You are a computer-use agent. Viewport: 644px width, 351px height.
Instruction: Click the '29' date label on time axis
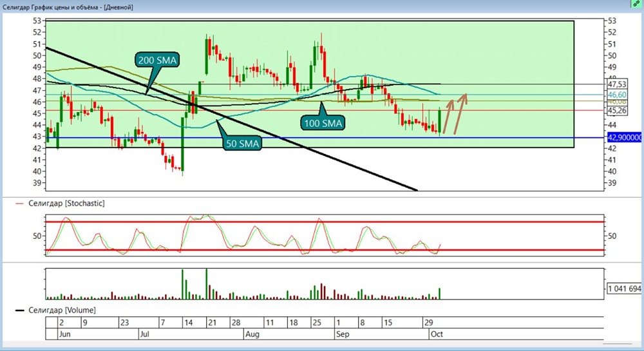tap(428, 323)
